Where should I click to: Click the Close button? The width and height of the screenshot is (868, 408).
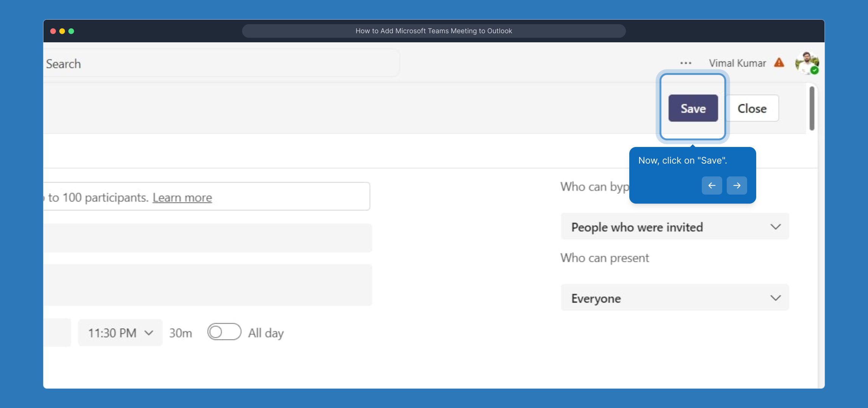tap(752, 108)
